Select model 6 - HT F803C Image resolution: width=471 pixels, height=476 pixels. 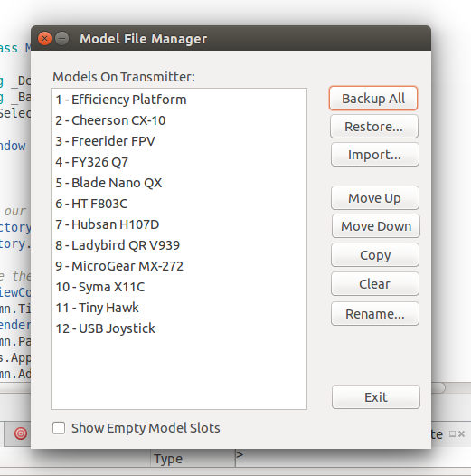[179, 204]
